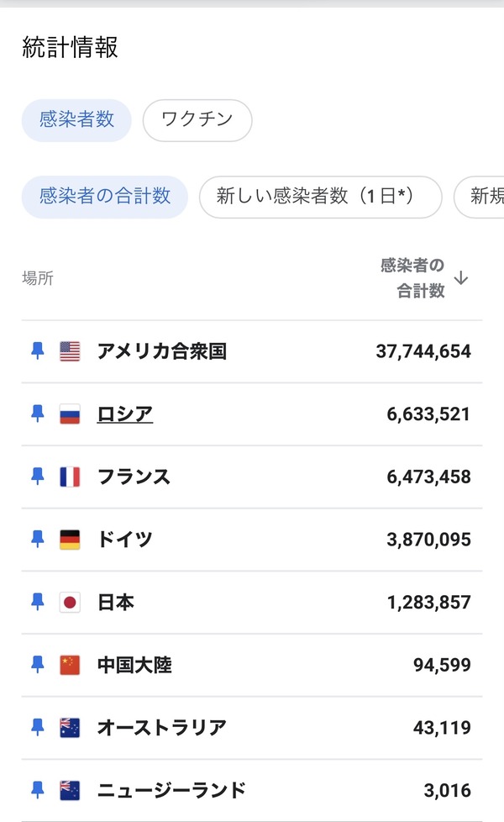Click the pin icon beside オーストラリア
This screenshot has height=822, width=504.
37,727
